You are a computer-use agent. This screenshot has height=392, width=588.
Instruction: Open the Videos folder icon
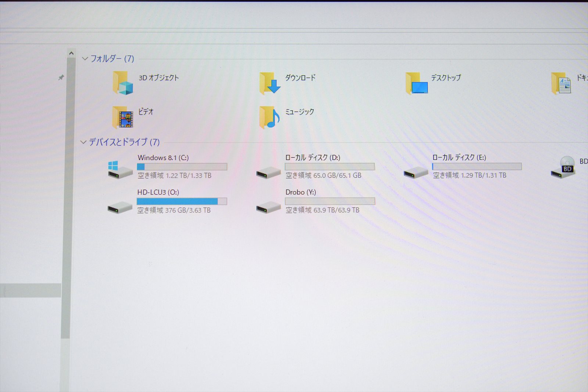pos(123,117)
